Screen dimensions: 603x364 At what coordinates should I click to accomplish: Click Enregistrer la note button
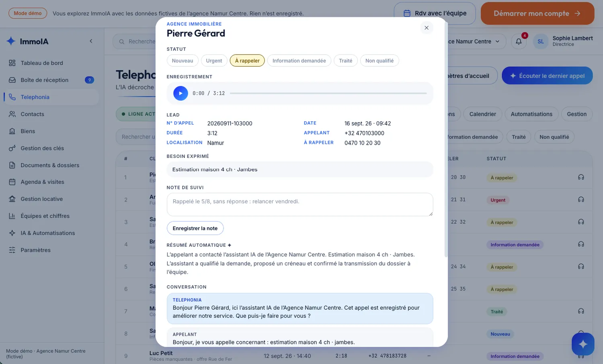(195, 228)
